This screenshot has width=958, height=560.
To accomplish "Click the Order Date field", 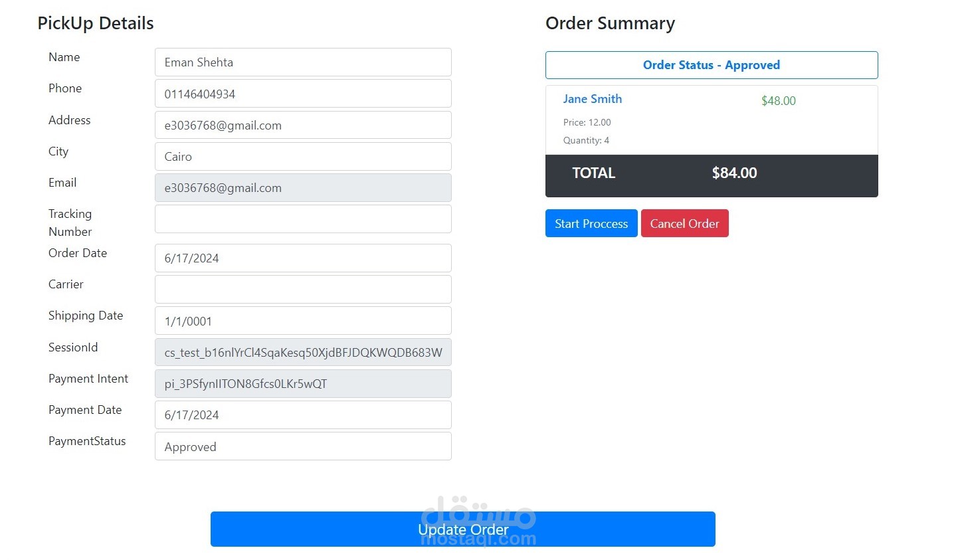I will point(303,258).
